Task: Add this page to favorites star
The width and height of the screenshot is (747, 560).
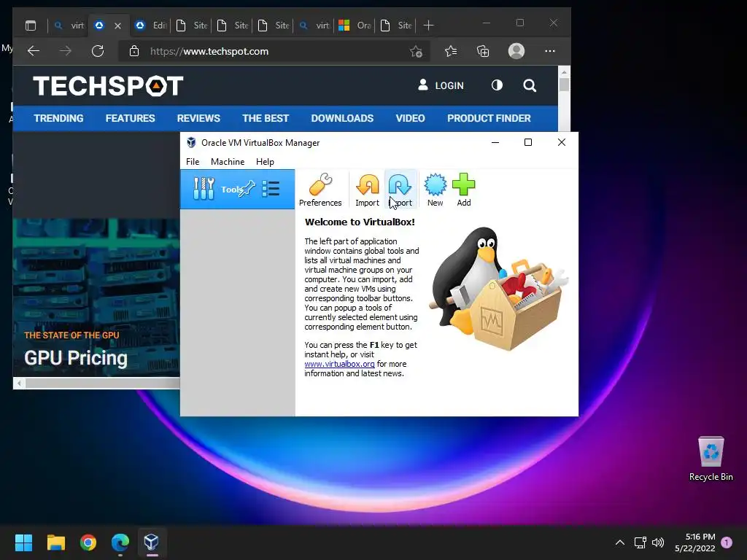Action: click(x=416, y=52)
